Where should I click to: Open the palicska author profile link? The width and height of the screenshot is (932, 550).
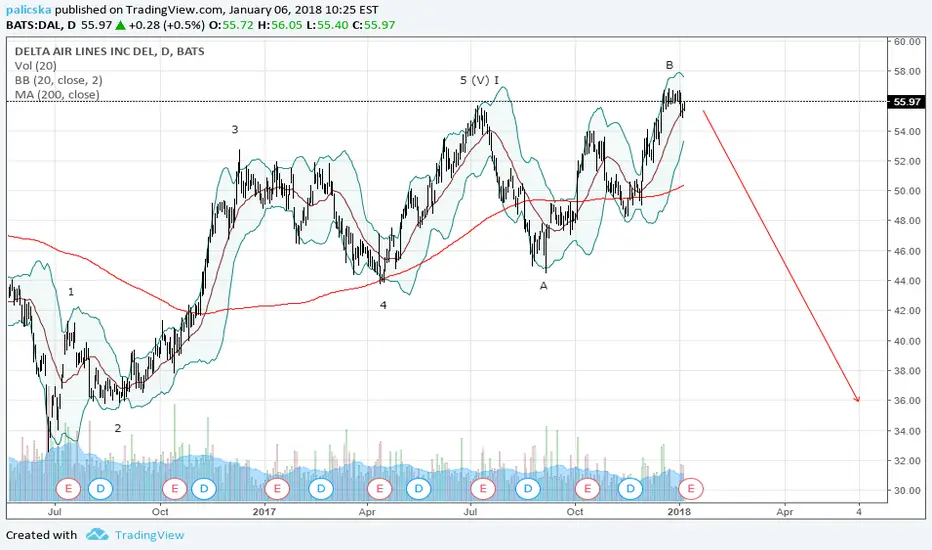coord(29,10)
